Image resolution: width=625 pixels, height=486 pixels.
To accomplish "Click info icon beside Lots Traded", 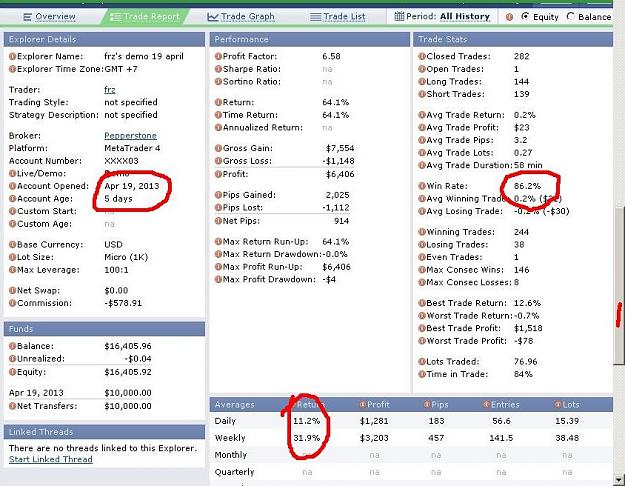I will coord(422,362).
